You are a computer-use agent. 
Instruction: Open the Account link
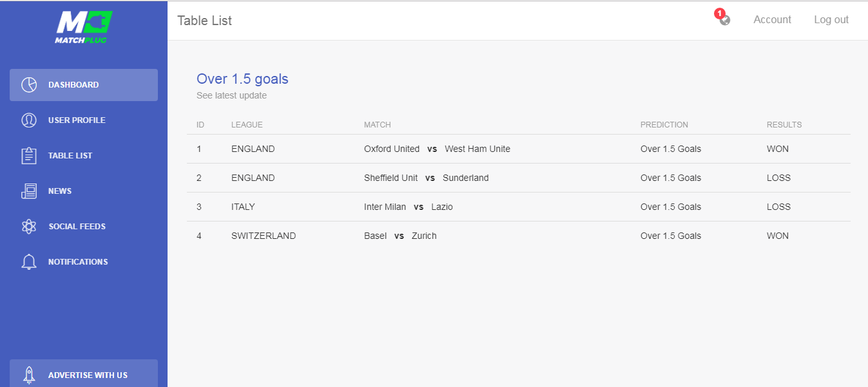pos(772,20)
